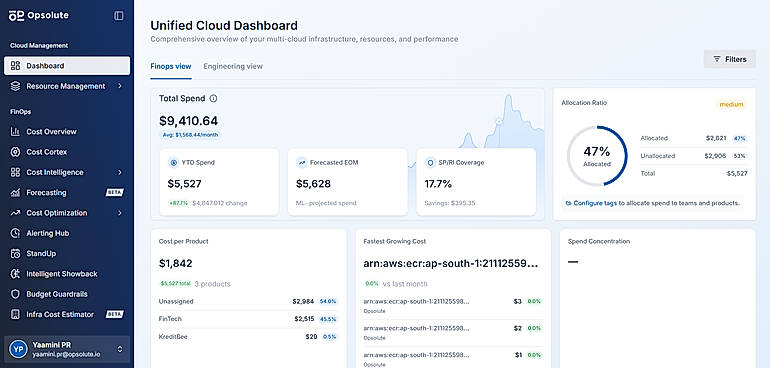The height and width of the screenshot is (368, 770).
Task: Click the Cost Intelligence icon
Action: tap(15, 172)
